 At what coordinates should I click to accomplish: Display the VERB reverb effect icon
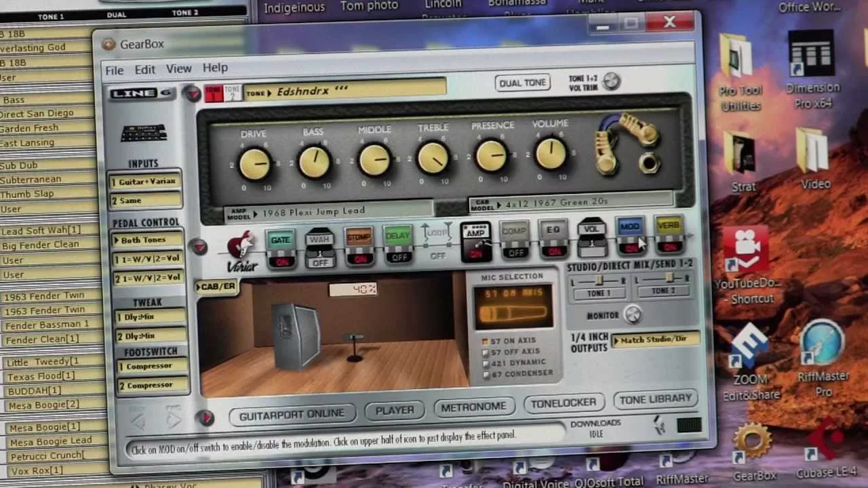point(669,226)
